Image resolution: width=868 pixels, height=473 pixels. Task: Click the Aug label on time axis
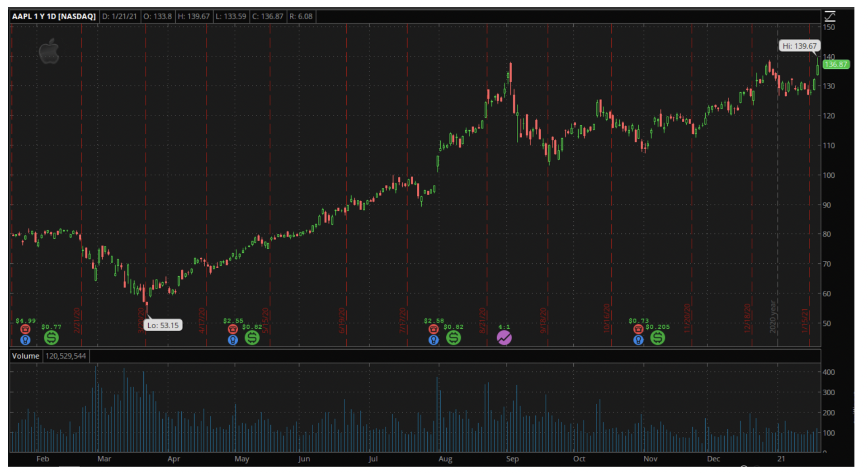(x=445, y=459)
